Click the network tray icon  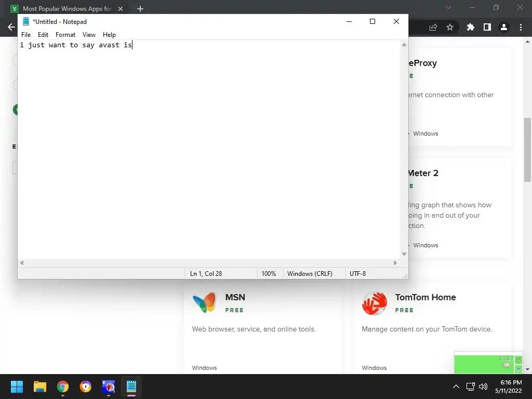[470, 387]
